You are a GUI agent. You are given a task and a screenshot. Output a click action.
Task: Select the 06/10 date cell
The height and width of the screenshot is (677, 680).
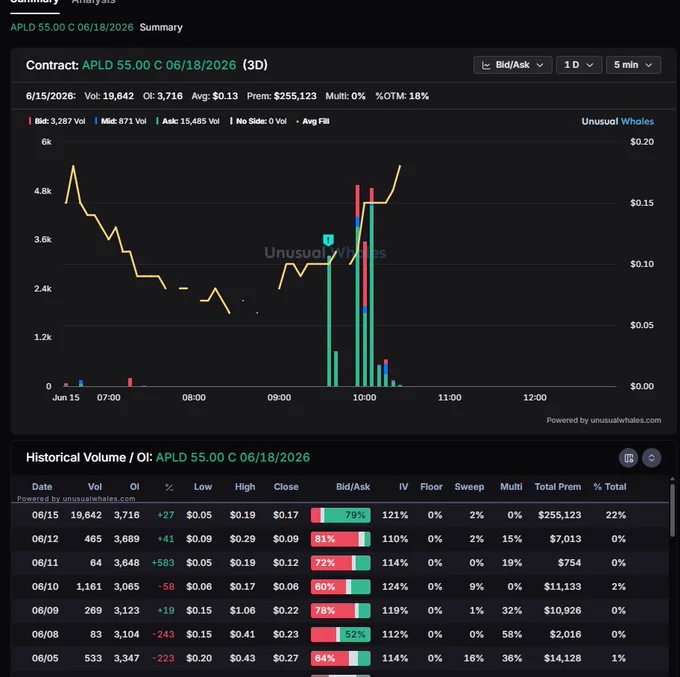[45, 587]
